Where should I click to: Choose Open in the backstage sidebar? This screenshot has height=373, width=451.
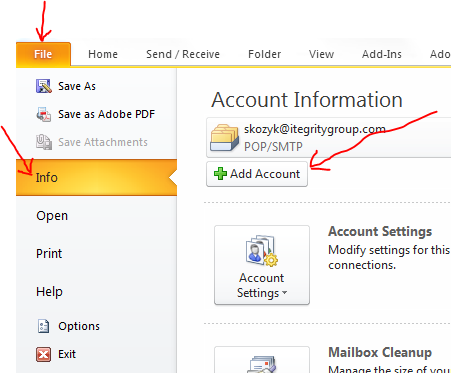(52, 216)
